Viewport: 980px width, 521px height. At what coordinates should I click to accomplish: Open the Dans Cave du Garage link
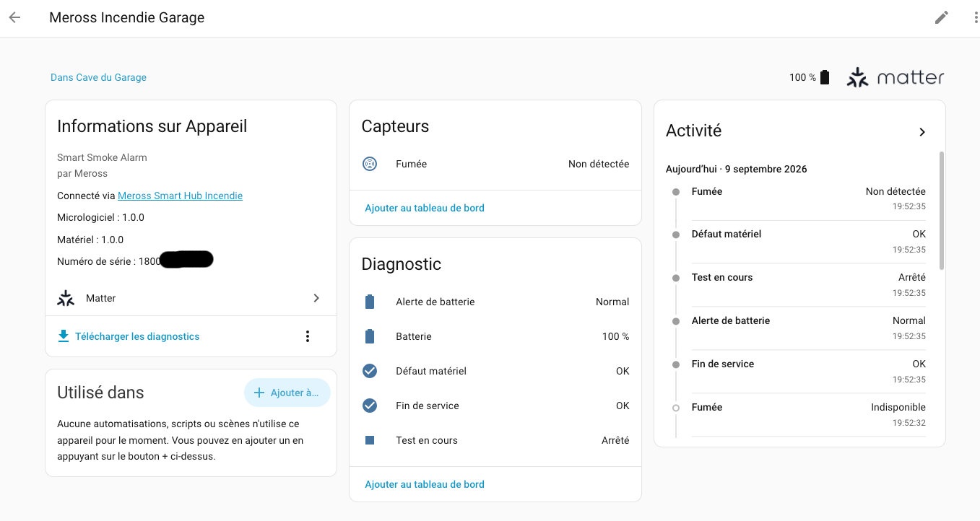coord(98,77)
